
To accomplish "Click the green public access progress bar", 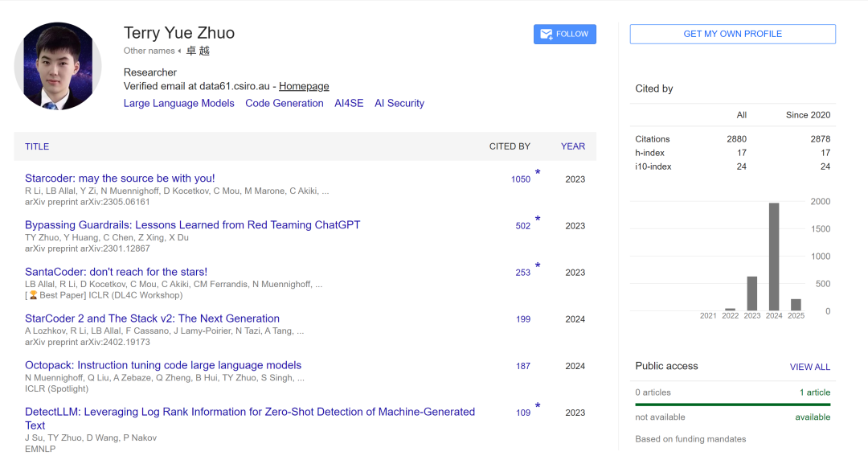I will (732, 405).
